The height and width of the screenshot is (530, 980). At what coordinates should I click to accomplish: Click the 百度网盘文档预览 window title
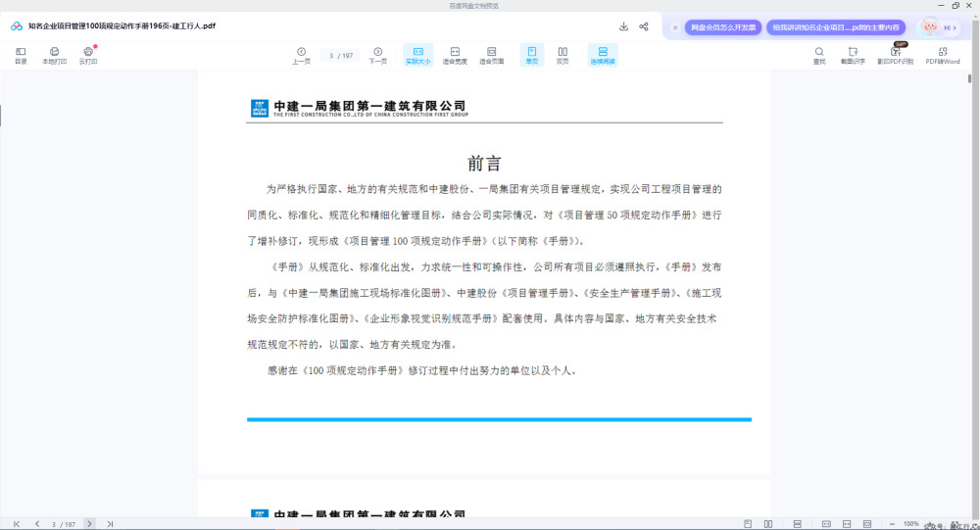pyautogui.click(x=473, y=6)
